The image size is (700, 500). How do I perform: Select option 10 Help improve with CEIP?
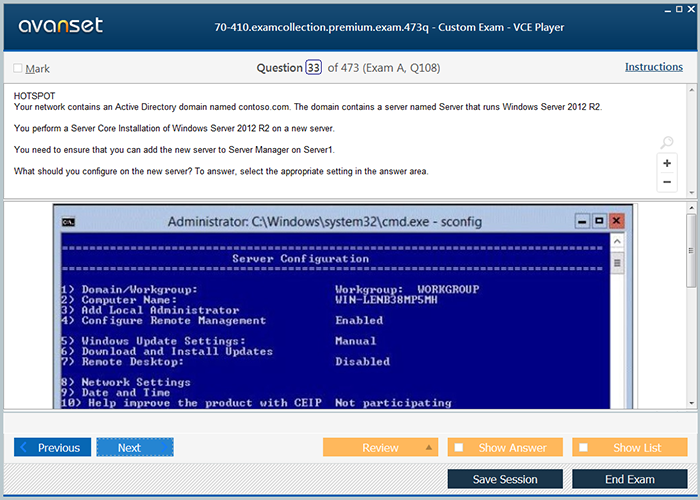[x=192, y=403]
